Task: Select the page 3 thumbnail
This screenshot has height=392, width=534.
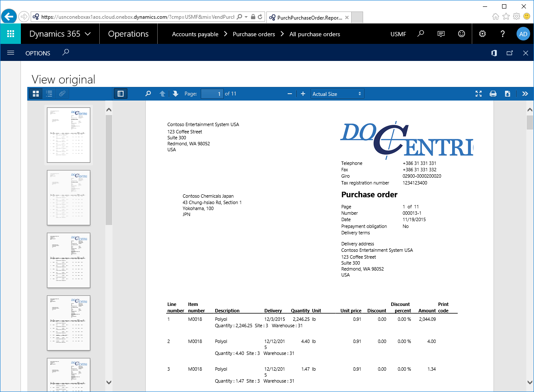Action: point(69,260)
